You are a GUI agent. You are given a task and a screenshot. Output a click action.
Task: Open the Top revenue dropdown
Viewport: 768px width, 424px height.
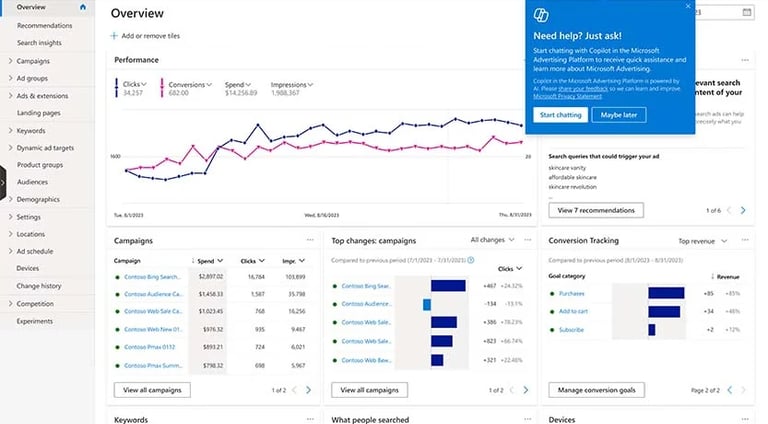pyautogui.click(x=703, y=241)
